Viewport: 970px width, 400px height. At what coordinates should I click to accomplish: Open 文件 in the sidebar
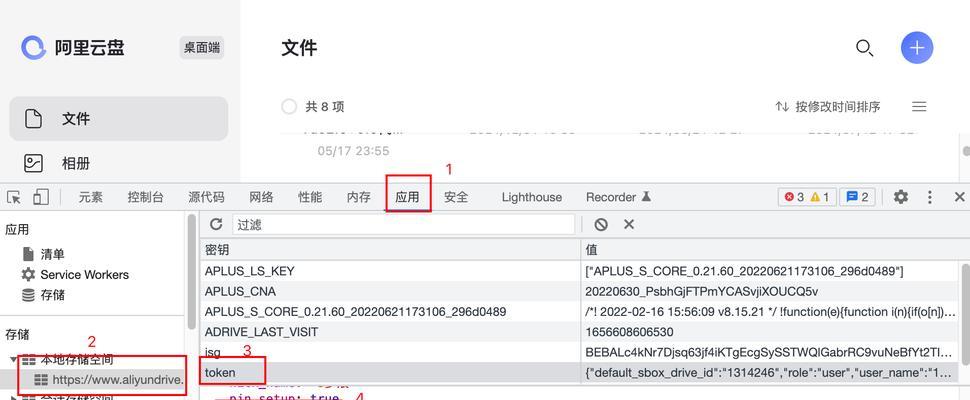pyautogui.click(x=119, y=119)
